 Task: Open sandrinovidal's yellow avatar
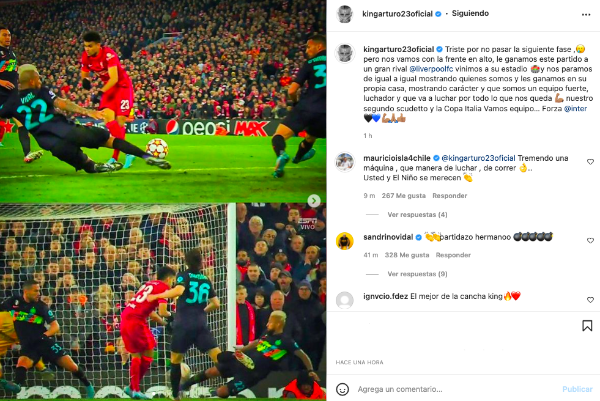344,241
